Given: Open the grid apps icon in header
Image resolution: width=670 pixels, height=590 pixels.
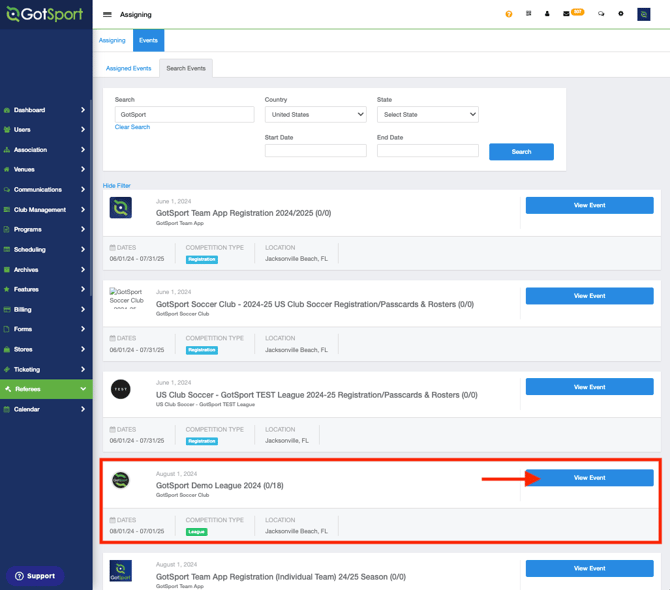Looking at the screenshot, I should click(x=529, y=14).
